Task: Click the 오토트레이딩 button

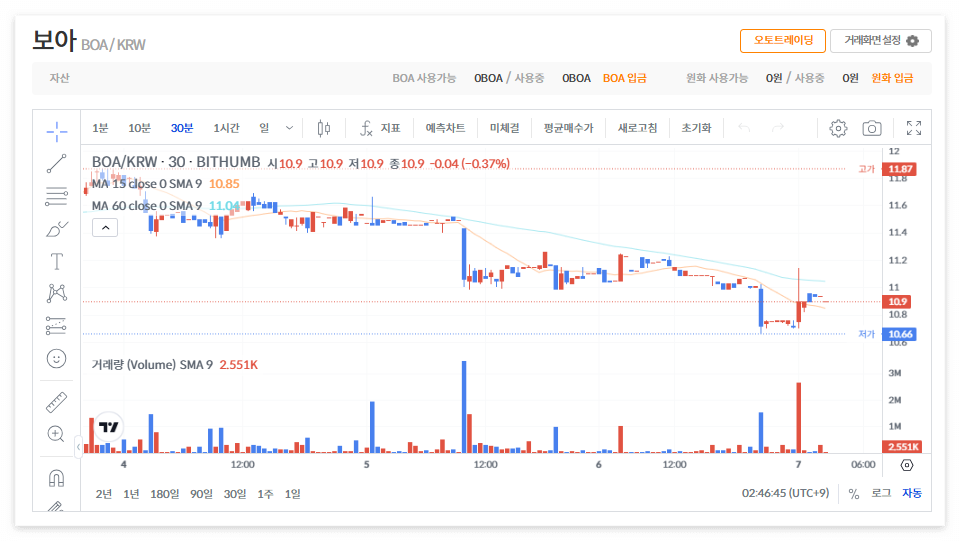Action: pyautogui.click(x=782, y=40)
